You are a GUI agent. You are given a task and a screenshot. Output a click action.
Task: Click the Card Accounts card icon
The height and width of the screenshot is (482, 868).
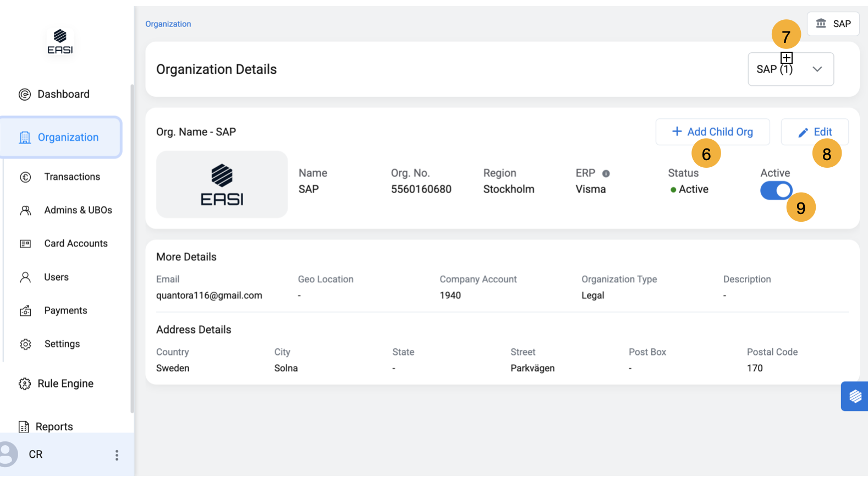(x=25, y=244)
